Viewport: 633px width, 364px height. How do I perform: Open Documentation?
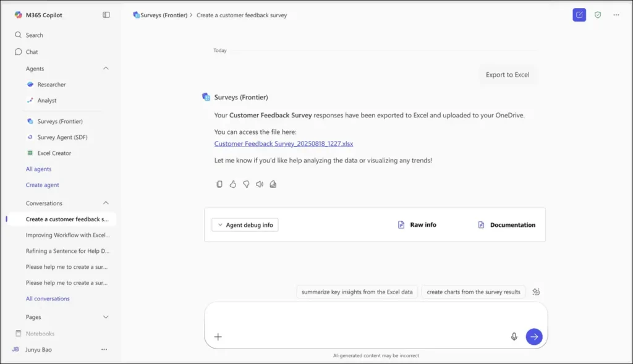click(507, 225)
